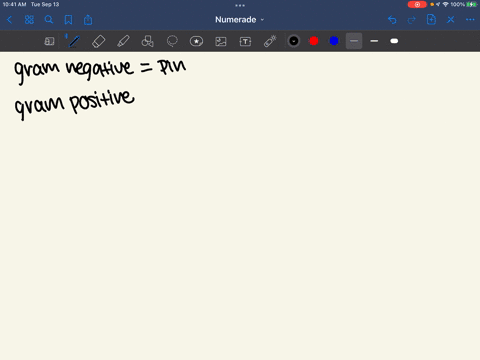Select the Highlighter tool
Screen dimensions: 480x360
coord(123,41)
